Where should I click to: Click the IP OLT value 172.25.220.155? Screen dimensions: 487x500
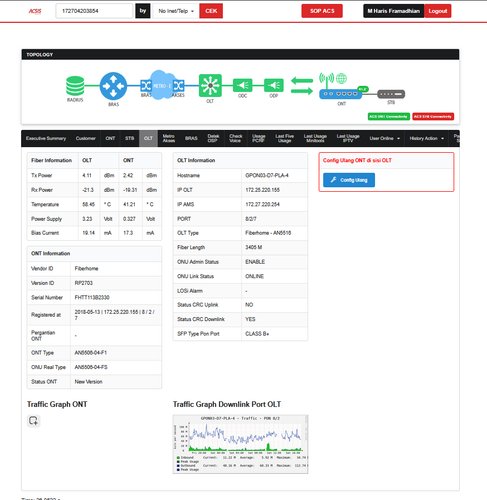click(263, 190)
